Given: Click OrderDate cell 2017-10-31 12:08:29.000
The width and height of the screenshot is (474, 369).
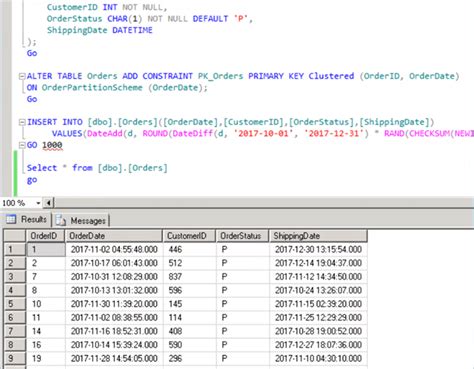Looking at the screenshot, I should 114,277.
